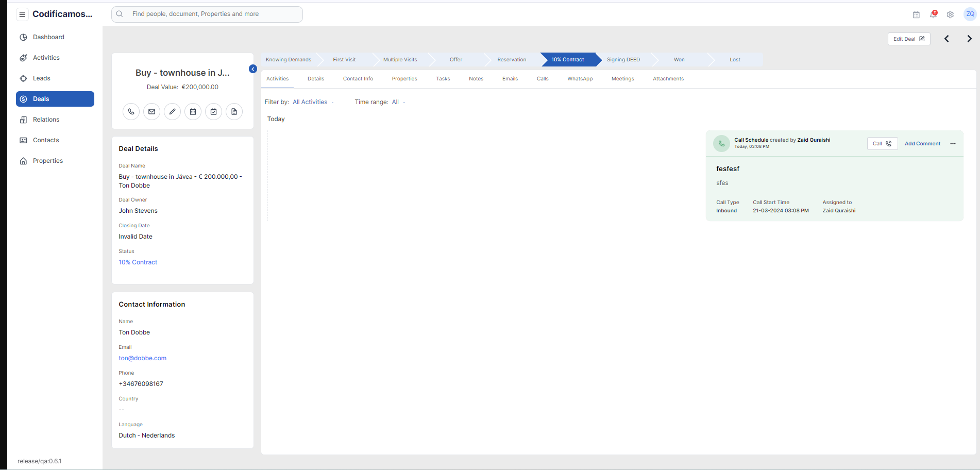Click the envelope email icon in deal card
The image size is (980, 470).
coord(151,112)
